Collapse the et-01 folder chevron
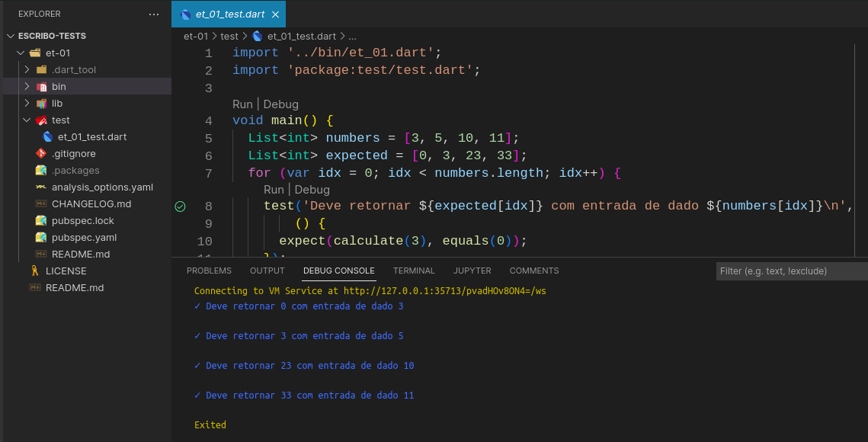868x442 pixels. point(21,53)
